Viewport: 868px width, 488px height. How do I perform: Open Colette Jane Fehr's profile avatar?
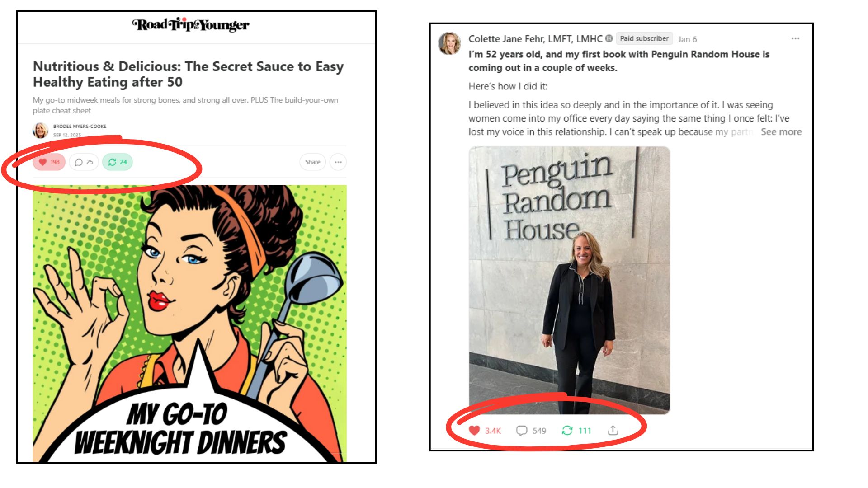point(449,43)
